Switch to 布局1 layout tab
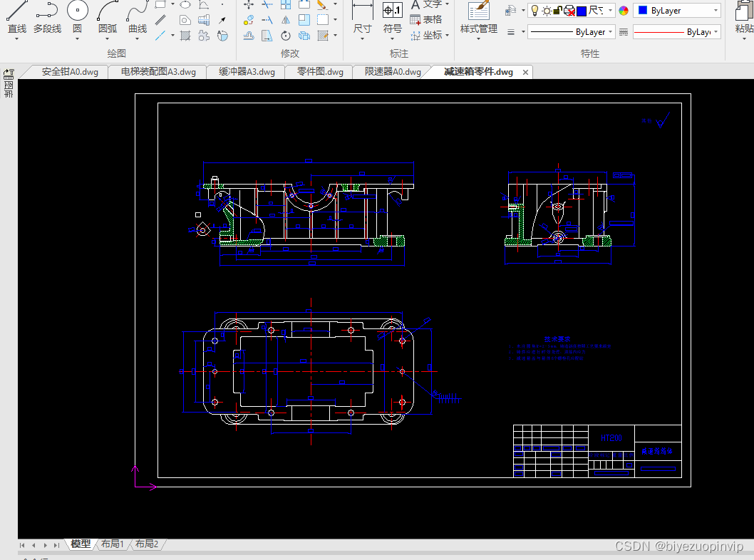The width and height of the screenshot is (754, 560). pos(112,544)
